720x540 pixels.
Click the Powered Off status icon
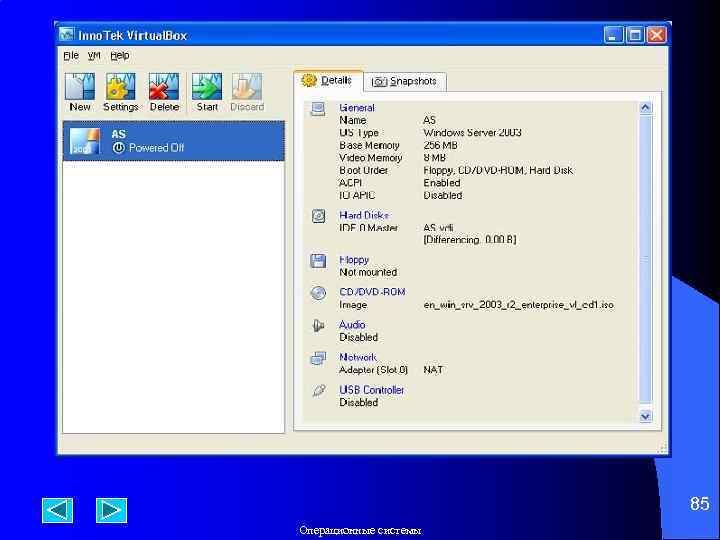click(x=118, y=147)
